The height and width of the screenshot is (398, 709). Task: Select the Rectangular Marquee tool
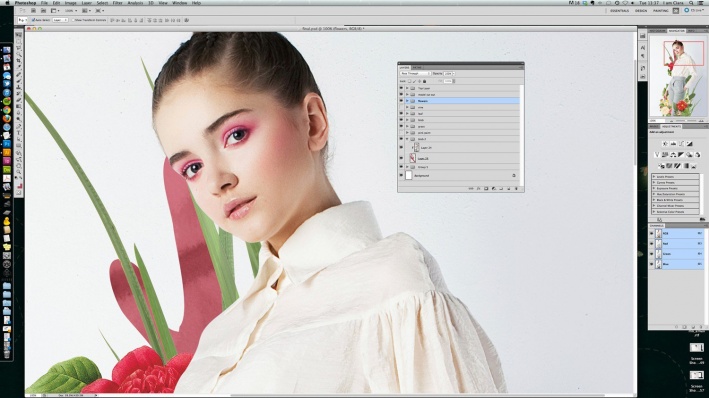click(19, 41)
